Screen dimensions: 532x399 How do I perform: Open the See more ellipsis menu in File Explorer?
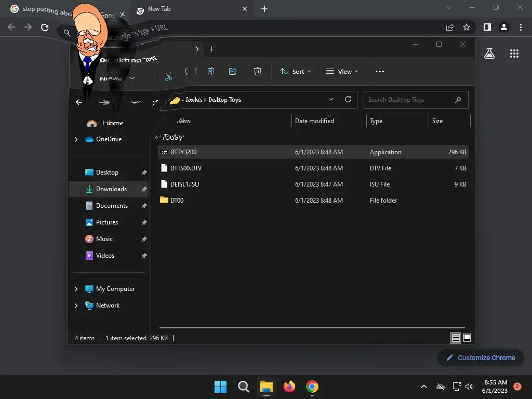tap(380, 72)
